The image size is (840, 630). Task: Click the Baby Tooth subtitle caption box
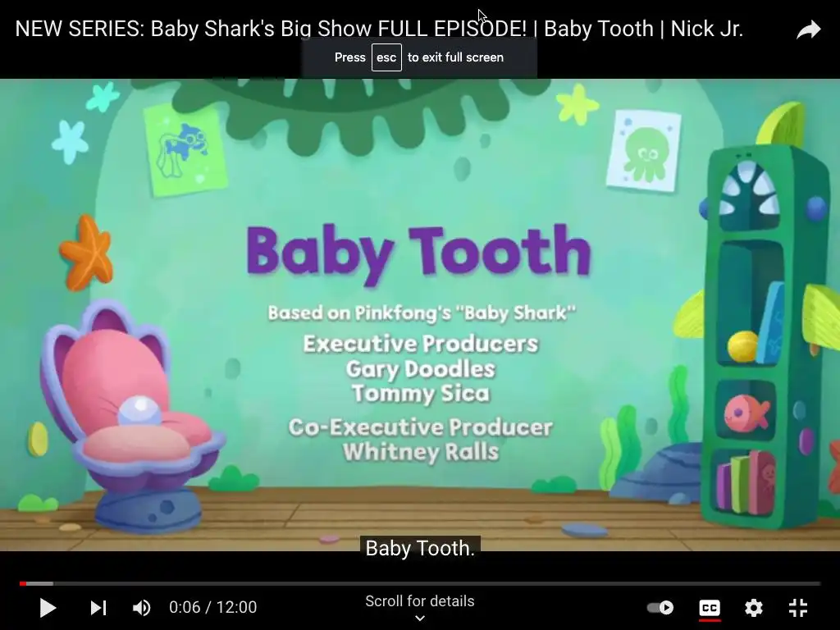point(420,548)
